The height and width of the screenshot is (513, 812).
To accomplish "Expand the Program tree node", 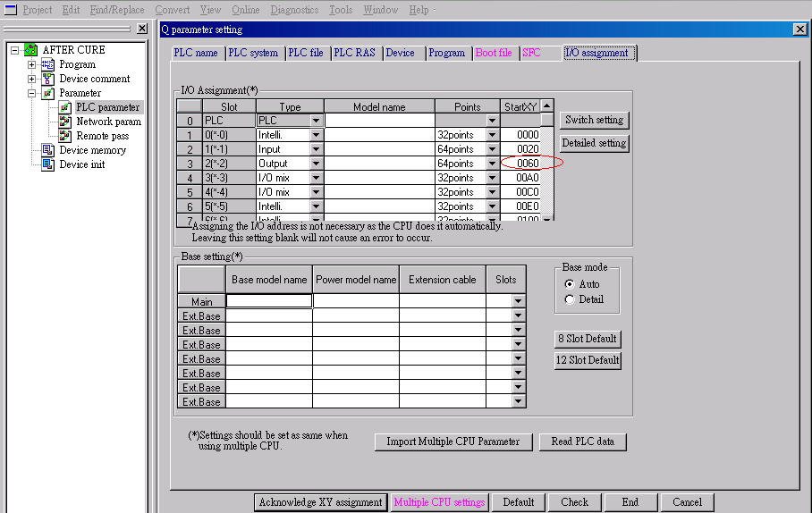I will tap(32, 64).
